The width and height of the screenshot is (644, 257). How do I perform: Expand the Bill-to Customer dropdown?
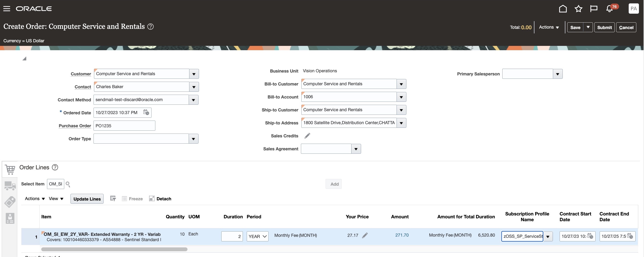(401, 84)
